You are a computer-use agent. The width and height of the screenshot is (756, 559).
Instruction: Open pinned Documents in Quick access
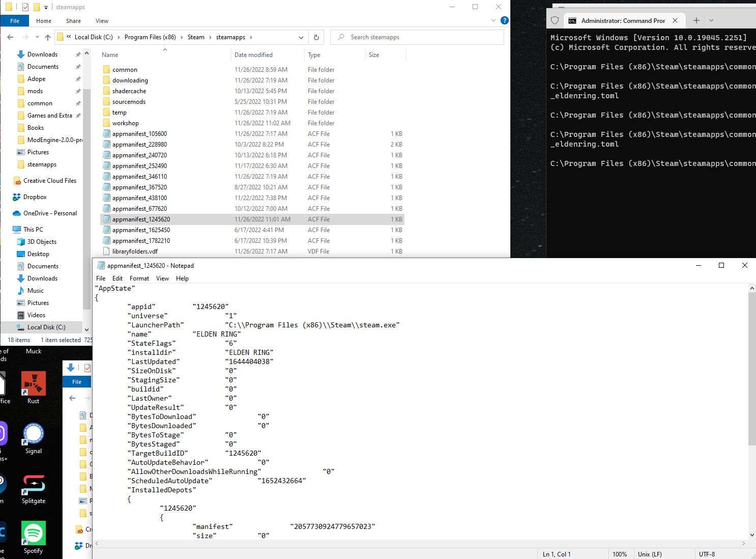coord(43,67)
